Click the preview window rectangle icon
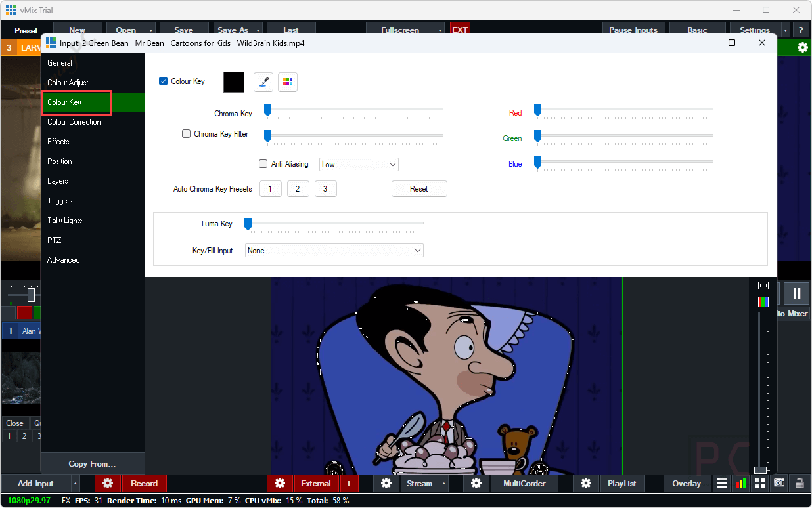812x508 pixels. click(763, 286)
